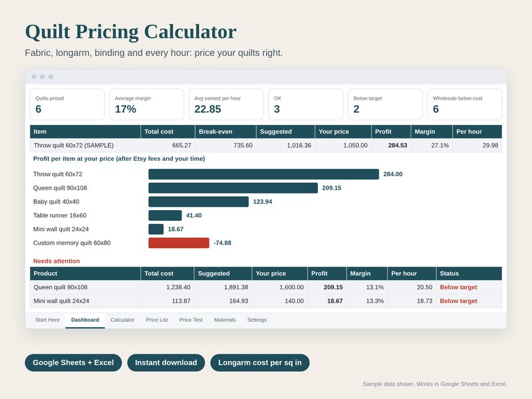
Task: Click the Longarm cost per sq in pill
Action: coord(260,362)
